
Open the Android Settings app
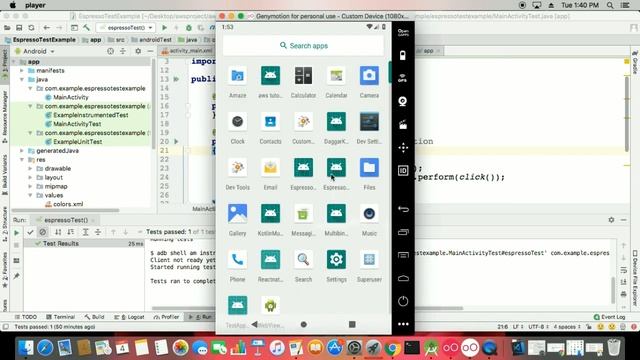[336, 260]
